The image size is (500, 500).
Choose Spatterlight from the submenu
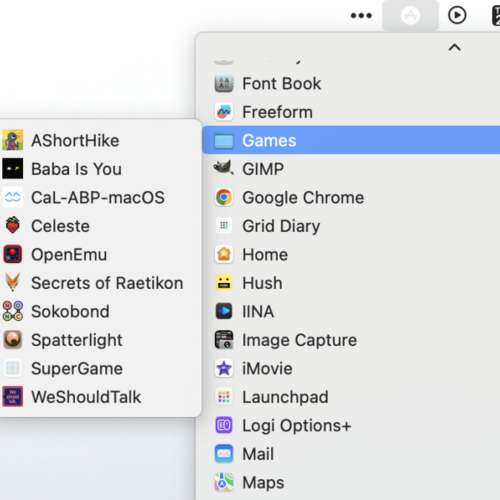click(101, 340)
